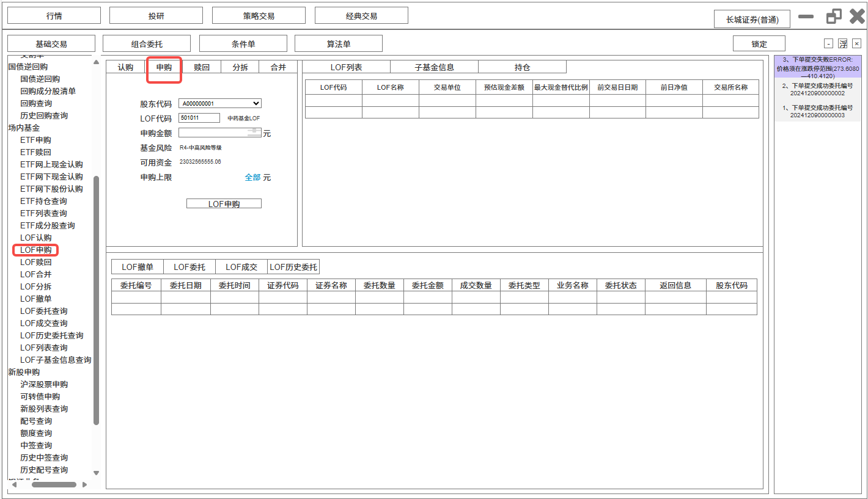Open the 长城证券(普通) account selector
Screen dimensions: 868x499
pos(752,20)
